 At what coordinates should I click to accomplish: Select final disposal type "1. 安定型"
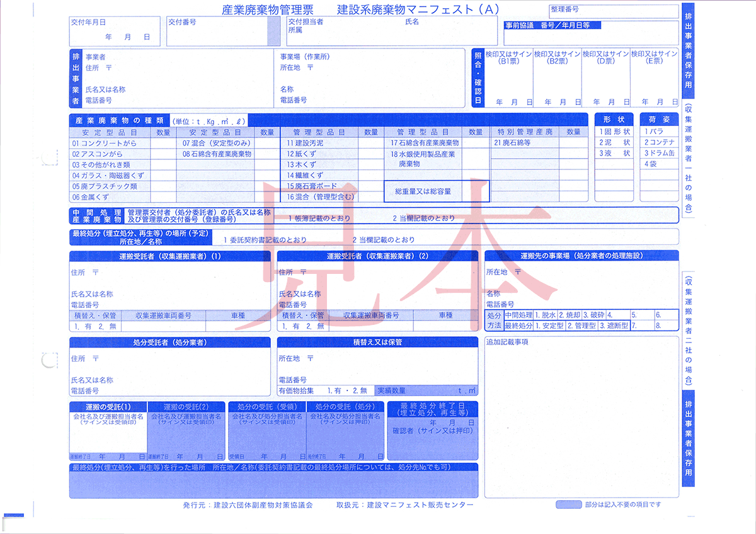(549, 326)
